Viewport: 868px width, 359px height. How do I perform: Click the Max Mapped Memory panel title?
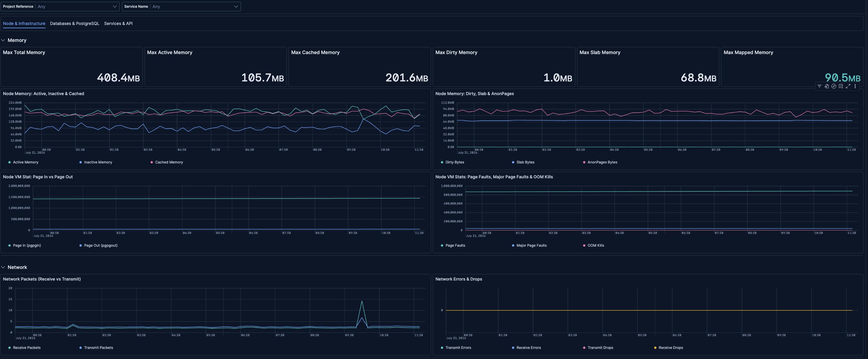[748, 53]
